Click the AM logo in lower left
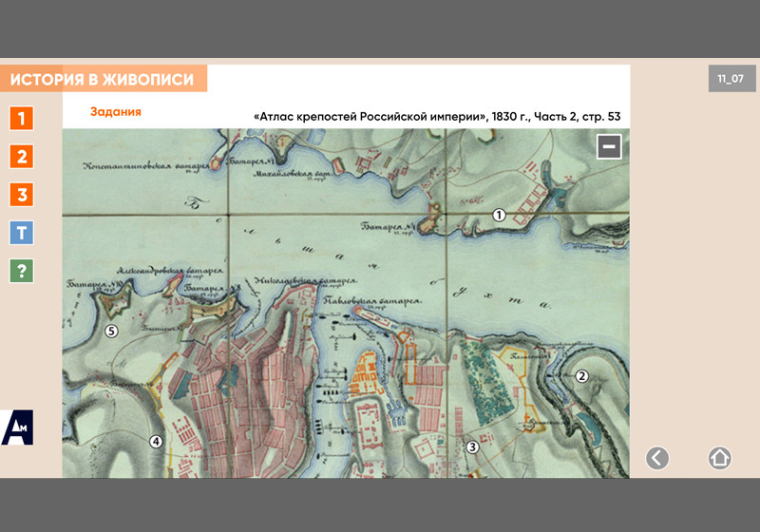The image size is (760, 532). point(17,427)
